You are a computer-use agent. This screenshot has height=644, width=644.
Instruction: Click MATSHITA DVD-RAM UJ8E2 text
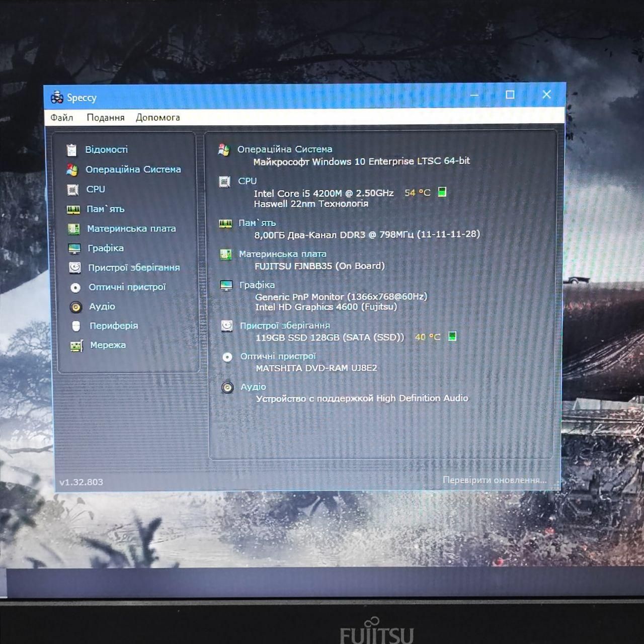point(316,368)
